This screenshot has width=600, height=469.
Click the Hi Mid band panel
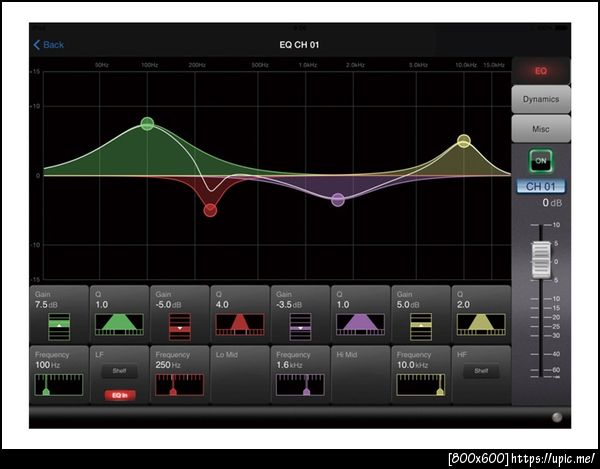[x=360, y=375]
